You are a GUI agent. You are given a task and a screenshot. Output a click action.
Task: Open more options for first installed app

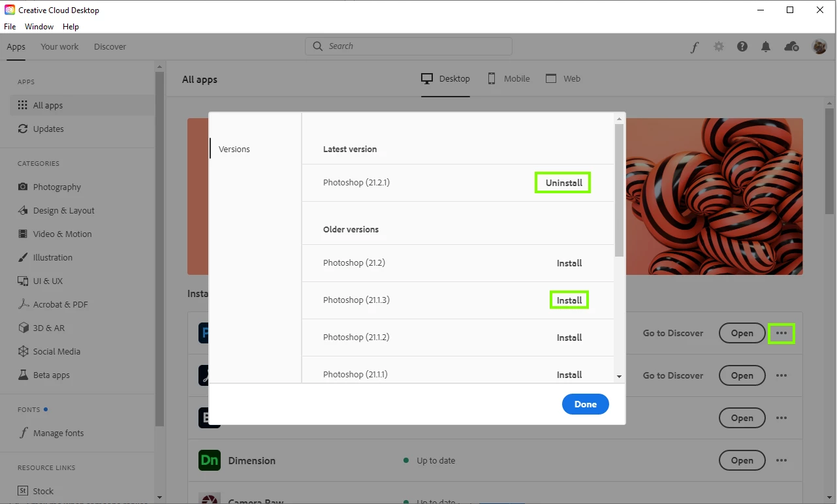(782, 333)
